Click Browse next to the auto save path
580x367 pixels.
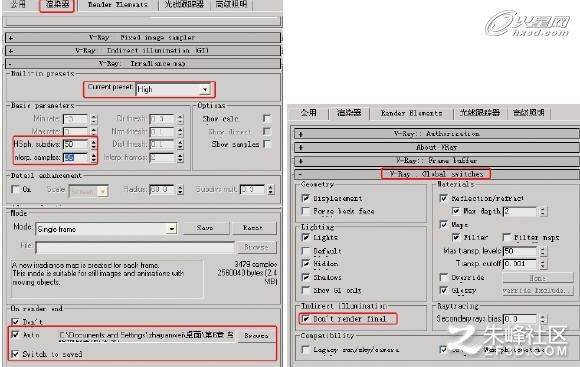[256, 336]
